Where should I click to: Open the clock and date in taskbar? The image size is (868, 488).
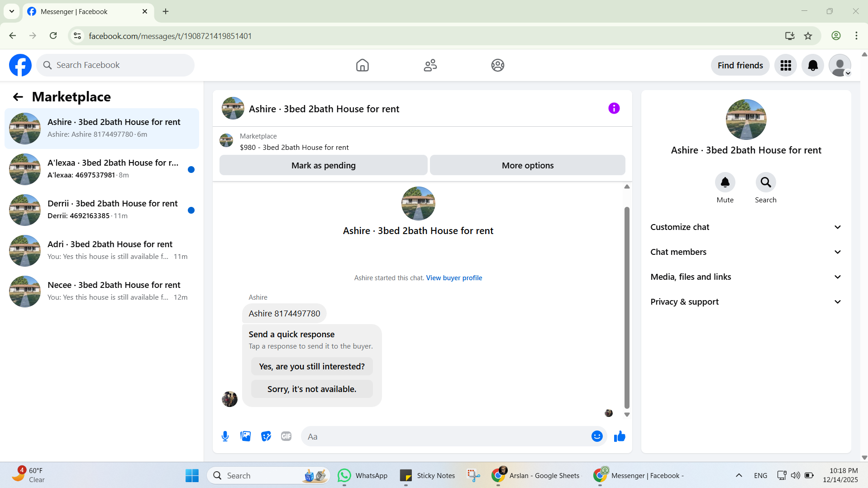coord(840,475)
